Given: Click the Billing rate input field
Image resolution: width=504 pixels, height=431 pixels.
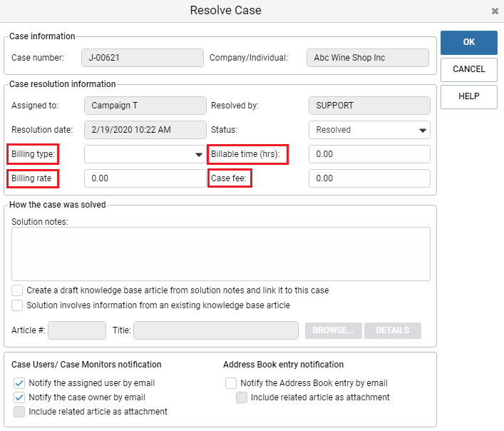Looking at the screenshot, I should click(x=145, y=178).
